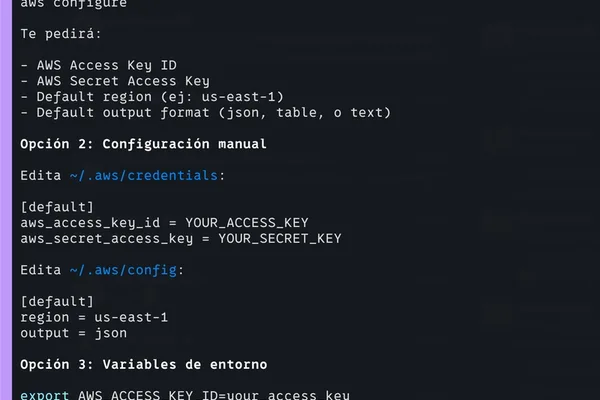The image size is (600, 400).
Task: Click the 'AWS Secret Access Key' list item
Action: pos(123,81)
